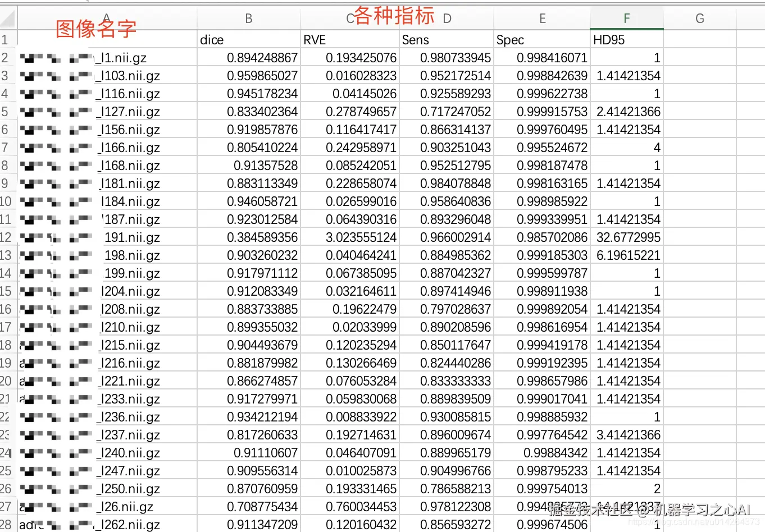Select dice value 0.91110607
This screenshot has height=532, width=765.
tap(249, 453)
